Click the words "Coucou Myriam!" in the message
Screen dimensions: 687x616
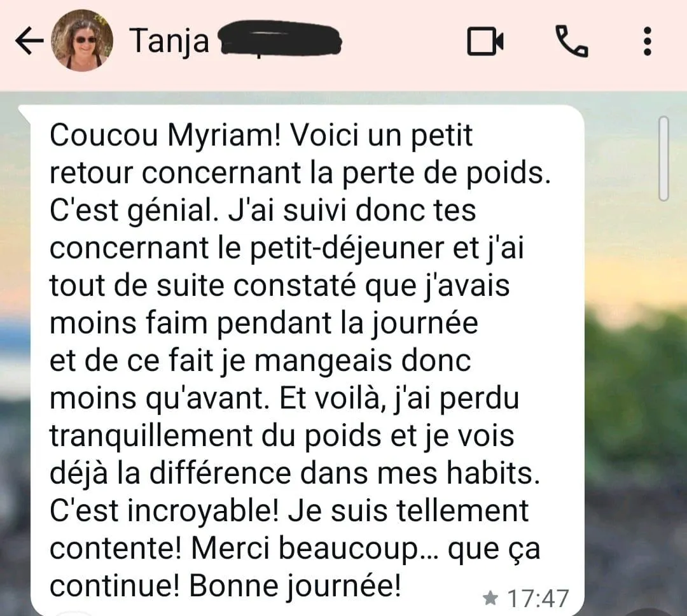(165, 135)
